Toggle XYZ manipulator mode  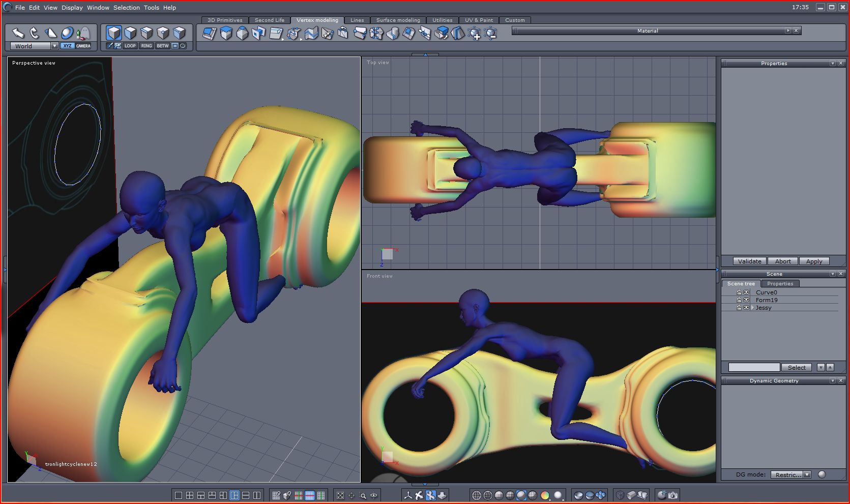click(67, 46)
